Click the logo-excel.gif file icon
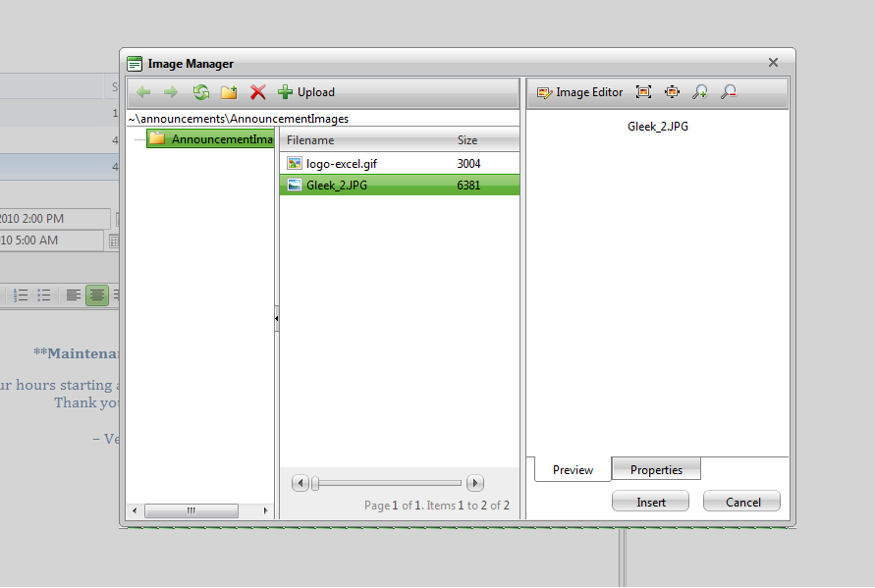Viewport: 875px width, 588px height. [294, 164]
